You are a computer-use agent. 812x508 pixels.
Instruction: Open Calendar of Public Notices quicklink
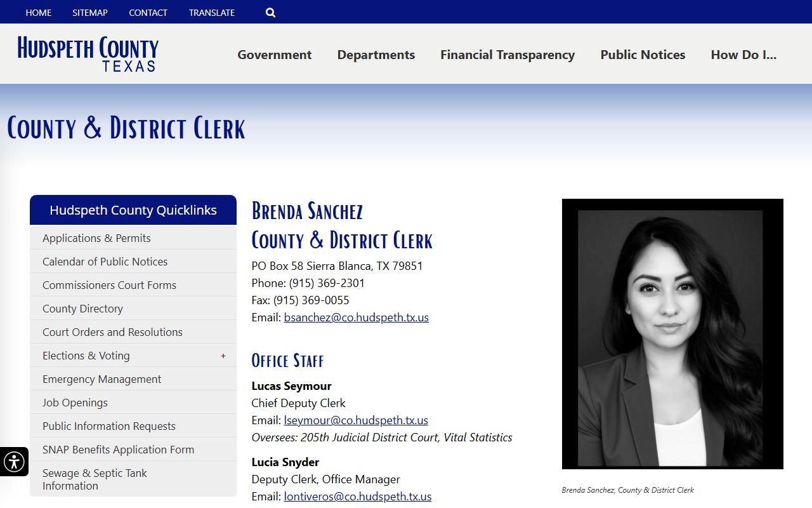click(x=133, y=262)
